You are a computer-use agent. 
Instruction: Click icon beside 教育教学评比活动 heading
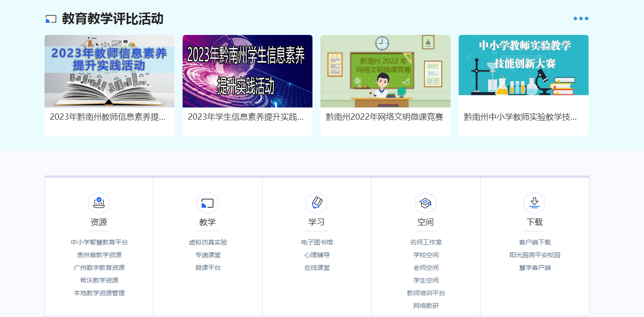tap(51, 19)
